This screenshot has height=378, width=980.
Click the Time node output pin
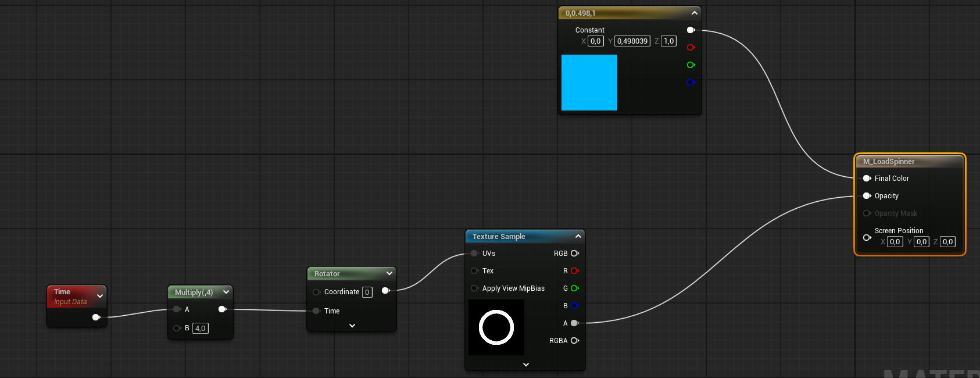point(96,318)
